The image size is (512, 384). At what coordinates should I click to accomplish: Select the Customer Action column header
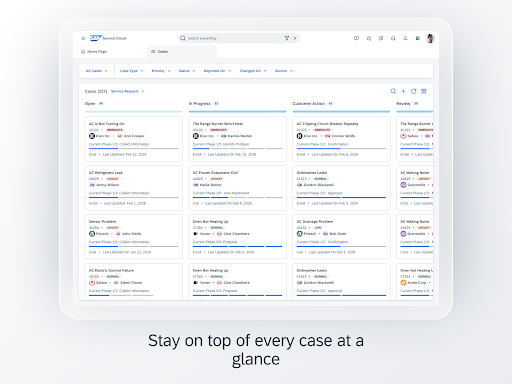coord(309,103)
